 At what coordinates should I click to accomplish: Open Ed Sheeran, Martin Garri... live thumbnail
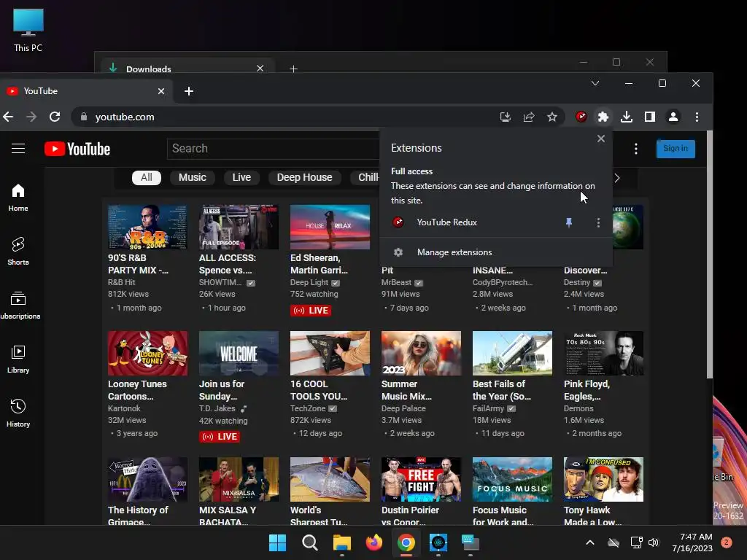(330, 227)
